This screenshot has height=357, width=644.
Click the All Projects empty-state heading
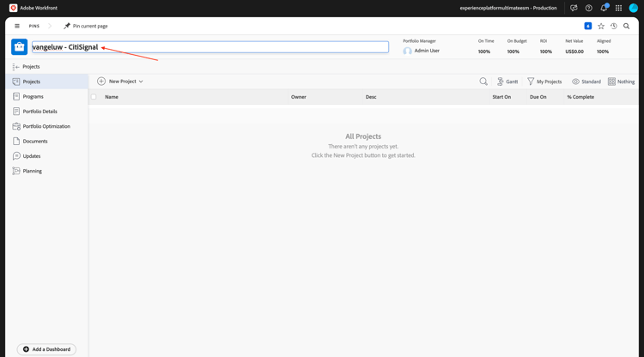coord(363,136)
